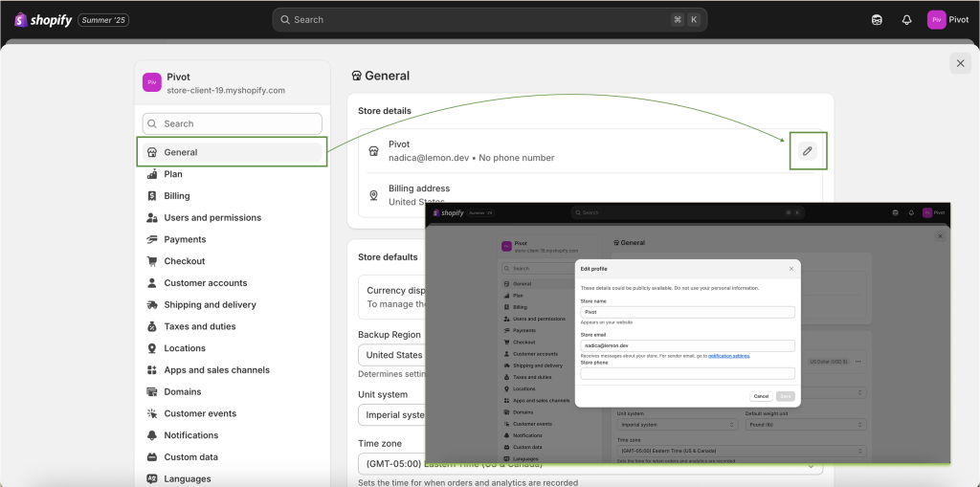Open the Sidekick assistant icon in main header
Image resolution: width=980 pixels, height=487 pixels.
click(x=877, y=20)
